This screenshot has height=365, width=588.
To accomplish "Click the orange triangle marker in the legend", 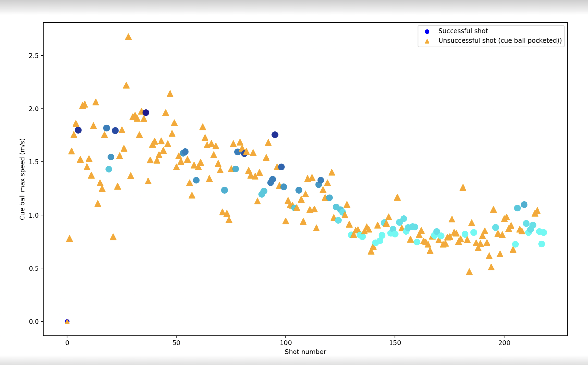I will (x=427, y=41).
